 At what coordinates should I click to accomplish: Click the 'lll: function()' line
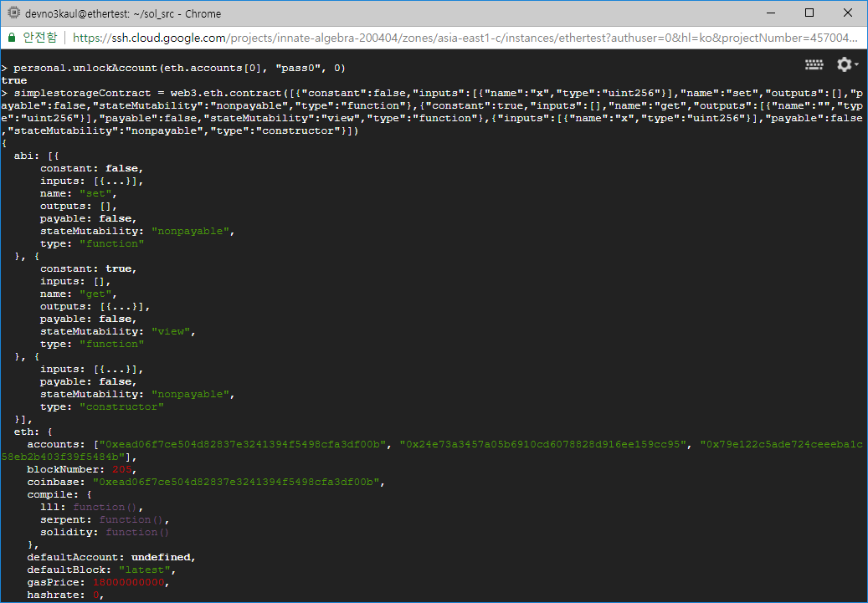tap(92, 507)
